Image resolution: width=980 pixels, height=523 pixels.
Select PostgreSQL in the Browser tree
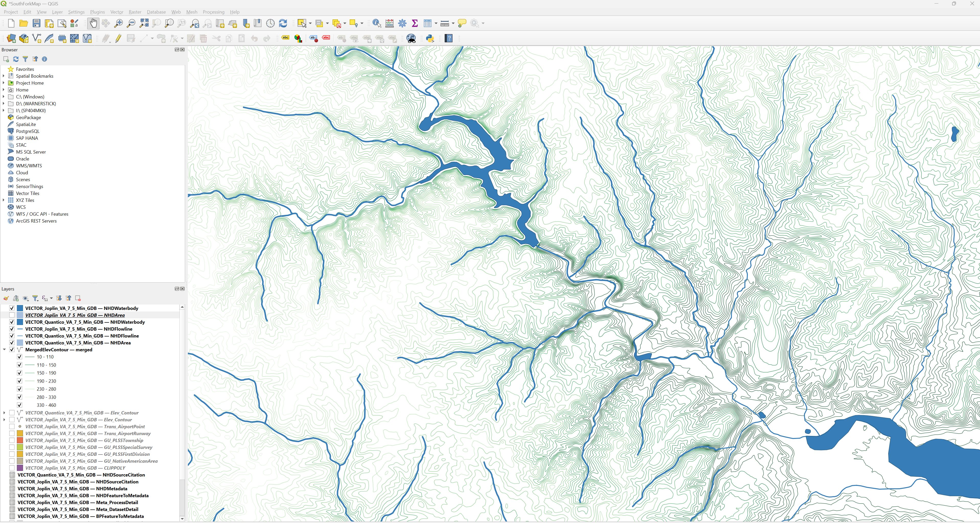pos(28,131)
